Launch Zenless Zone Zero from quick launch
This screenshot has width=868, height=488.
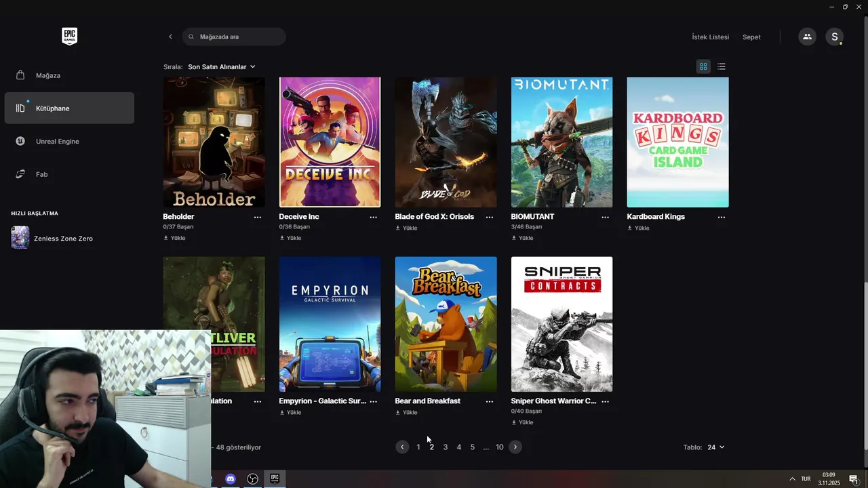pyautogui.click(x=52, y=238)
